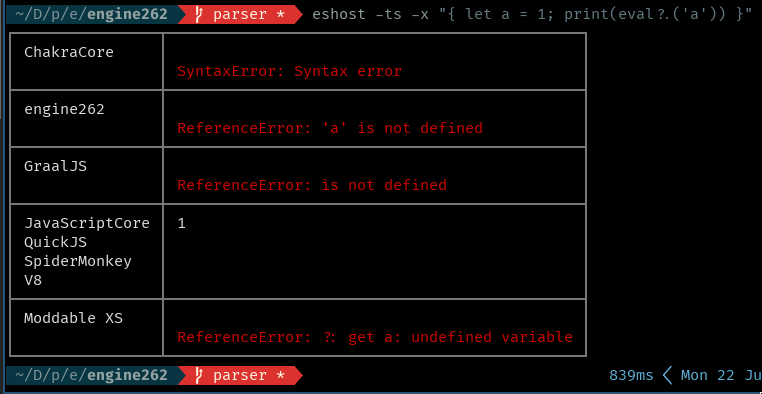Select the Moddable XS row label
Screen dimensions: 762x394
point(73,319)
